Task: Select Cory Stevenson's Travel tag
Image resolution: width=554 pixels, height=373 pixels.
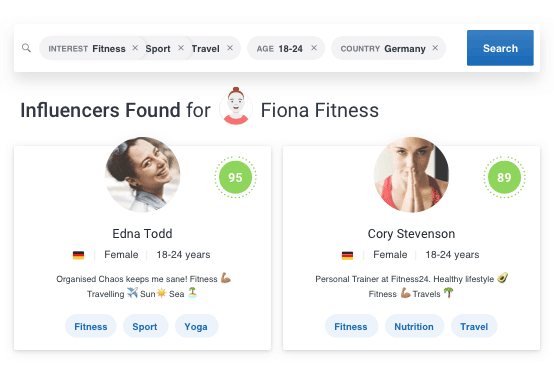Action: [x=474, y=326]
